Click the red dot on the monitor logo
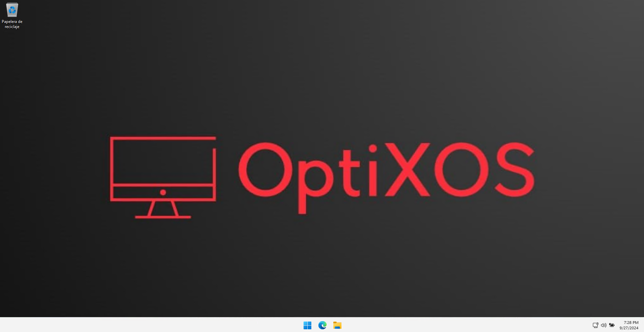644x332 pixels. (163, 192)
